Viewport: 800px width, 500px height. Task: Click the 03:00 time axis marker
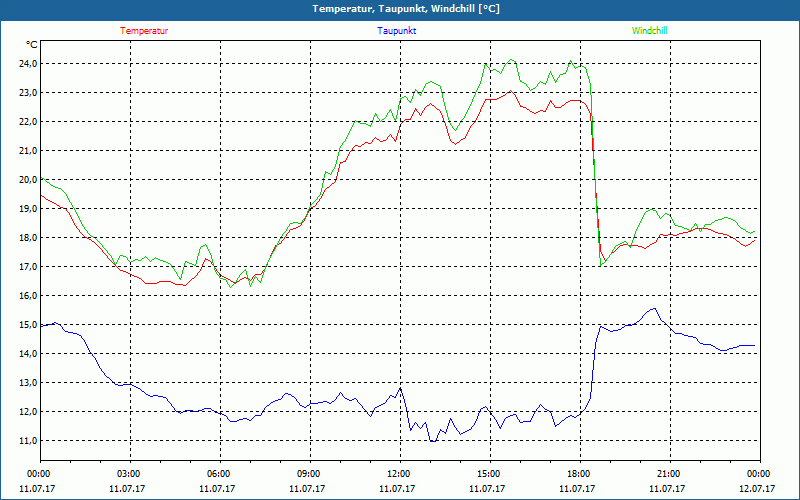point(129,474)
